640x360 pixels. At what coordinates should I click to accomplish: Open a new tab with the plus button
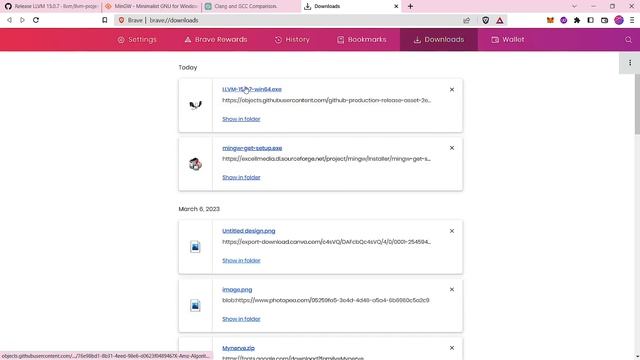pos(410,7)
